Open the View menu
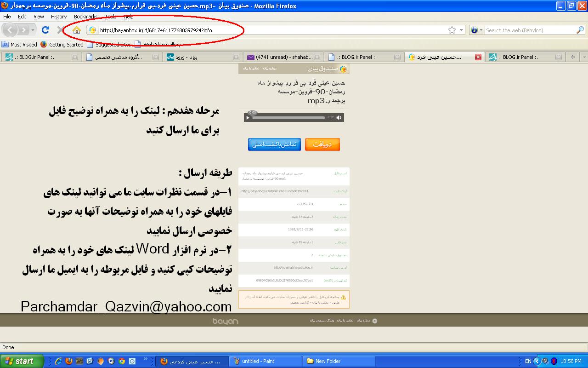The image size is (588, 368). pyautogui.click(x=39, y=17)
